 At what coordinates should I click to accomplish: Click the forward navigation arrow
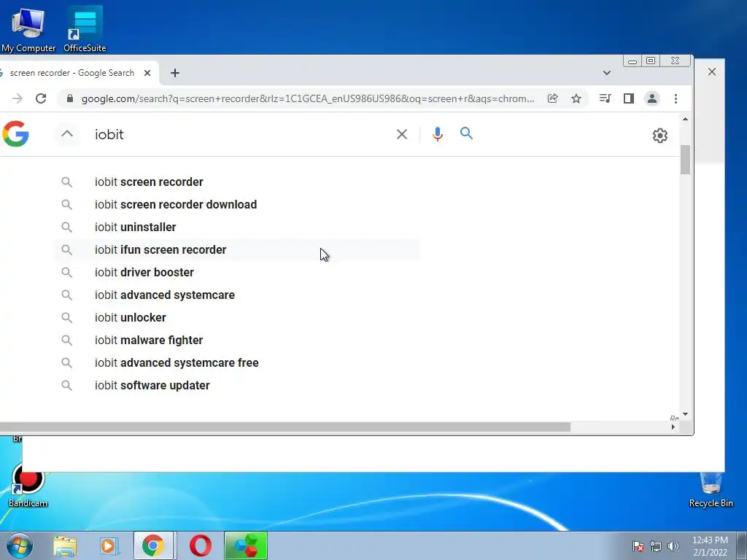(x=18, y=98)
